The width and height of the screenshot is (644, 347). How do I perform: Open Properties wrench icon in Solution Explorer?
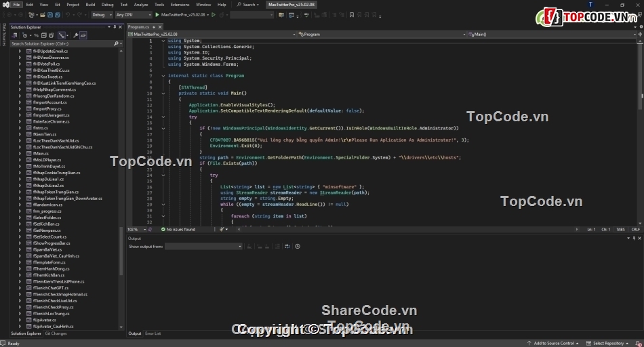(75, 35)
